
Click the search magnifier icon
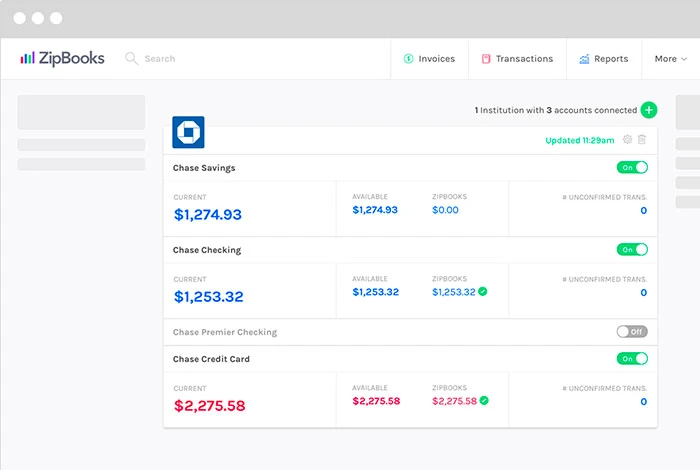131,59
